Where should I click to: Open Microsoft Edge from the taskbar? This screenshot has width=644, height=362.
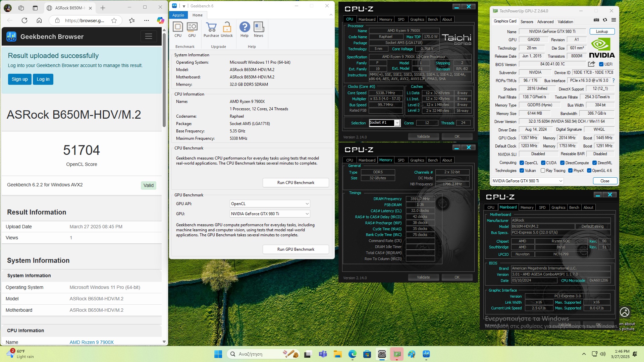click(352, 354)
